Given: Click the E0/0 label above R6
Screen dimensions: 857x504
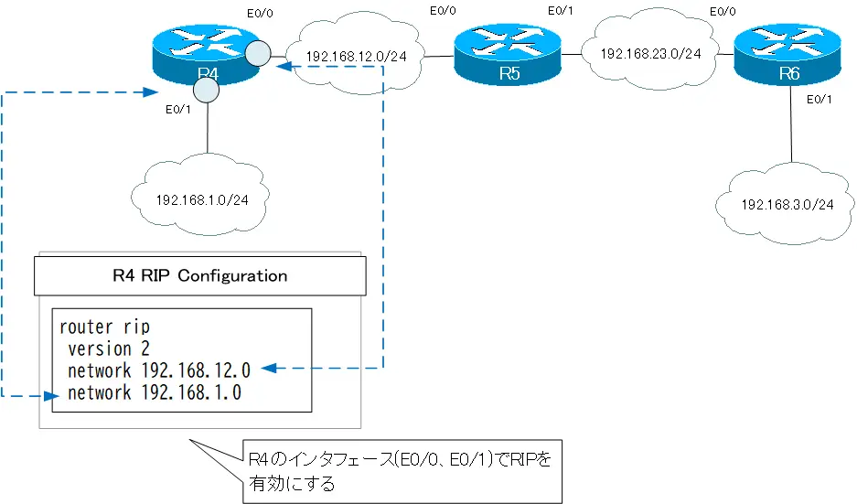Looking at the screenshot, I should point(723,11).
